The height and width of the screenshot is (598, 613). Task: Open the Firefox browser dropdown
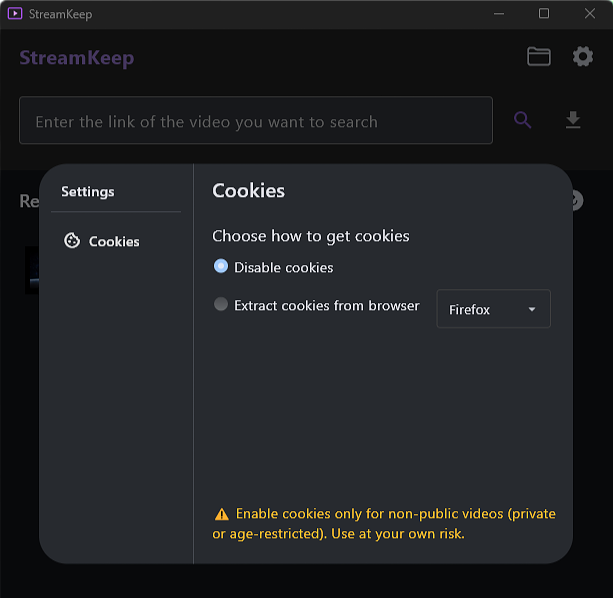(492, 309)
